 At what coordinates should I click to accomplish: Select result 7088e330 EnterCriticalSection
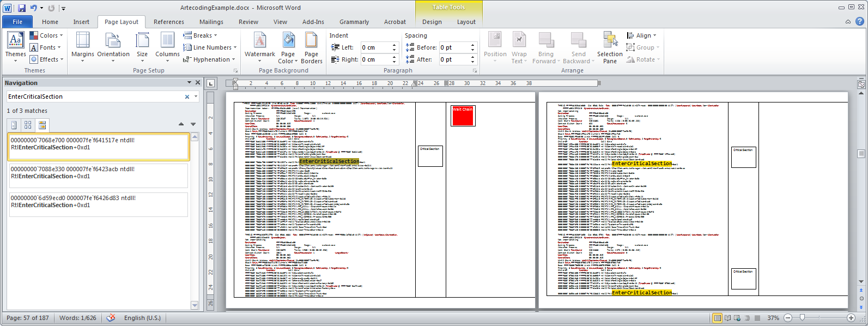point(99,176)
